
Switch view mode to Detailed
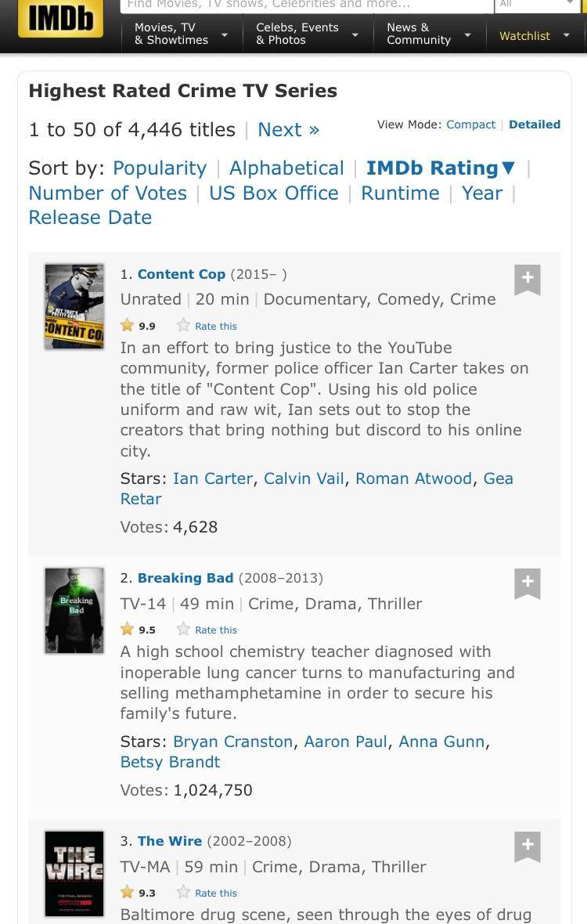[x=535, y=125]
